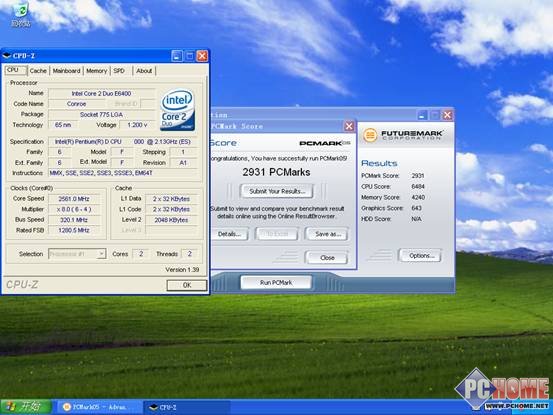Click the Technology value '65 nm'
Viewport: 553px width, 415px height.
click(x=63, y=125)
